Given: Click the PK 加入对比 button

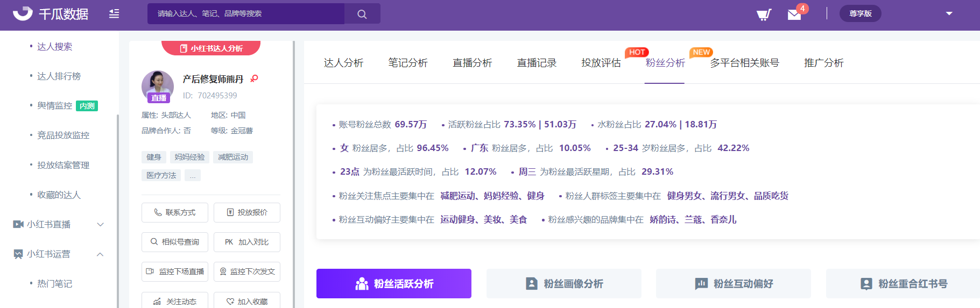Looking at the screenshot, I should coord(247,242).
